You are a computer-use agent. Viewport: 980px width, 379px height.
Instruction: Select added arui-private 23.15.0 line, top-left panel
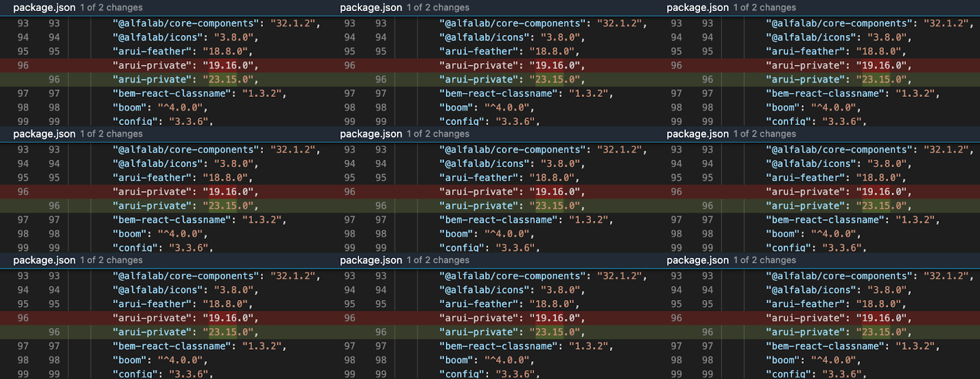click(185, 80)
